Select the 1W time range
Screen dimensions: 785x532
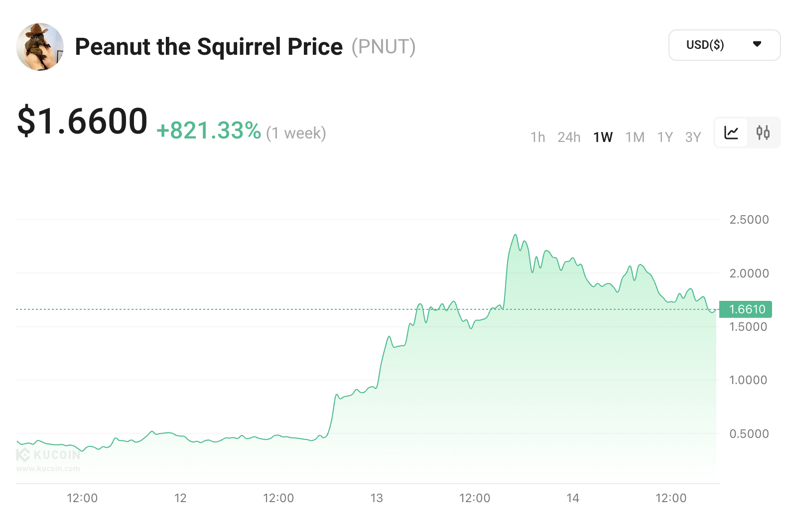[x=603, y=137]
